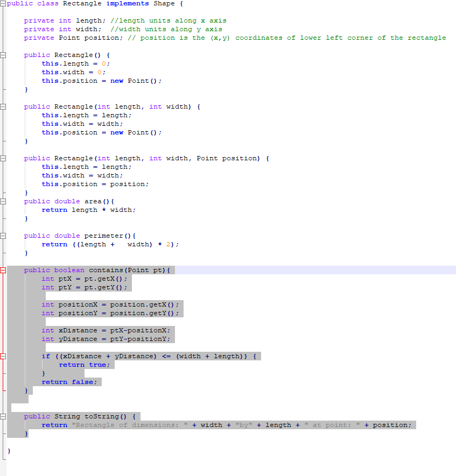456x476 pixels.
Task: Click the highlighted 'return false;' statement
Action: pos(69,381)
